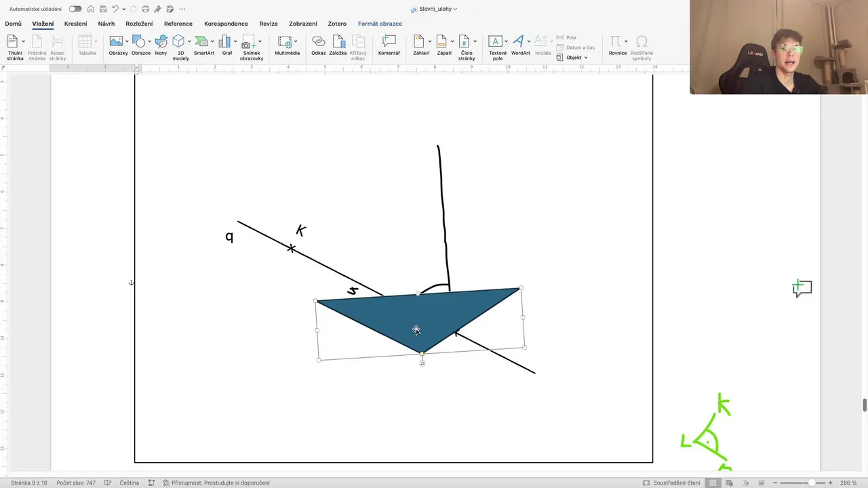Insert an equation with the Rovnice icon
The width and height of the screenshot is (868, 488).
[615, 42]
